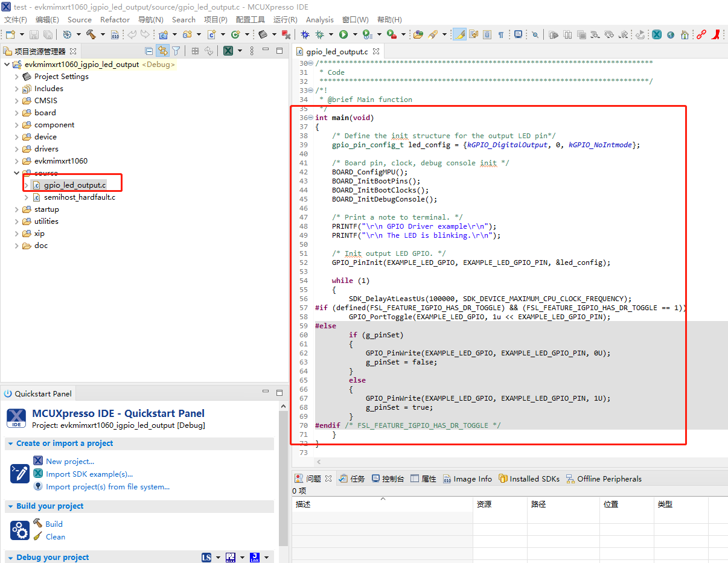Image resolution: width=728 pixels, height=563 pixels.
Task: Open the Refactor menu
Action: tap(115, 19)
